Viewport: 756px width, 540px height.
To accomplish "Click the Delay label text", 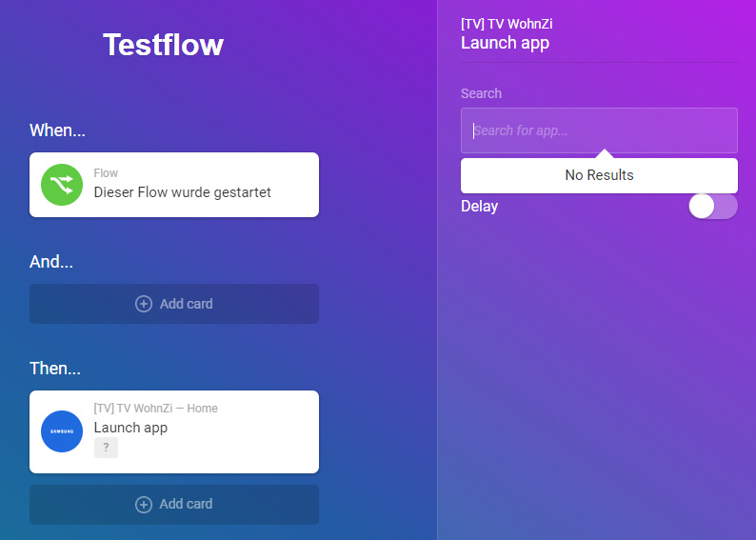I will click(479, 206).
